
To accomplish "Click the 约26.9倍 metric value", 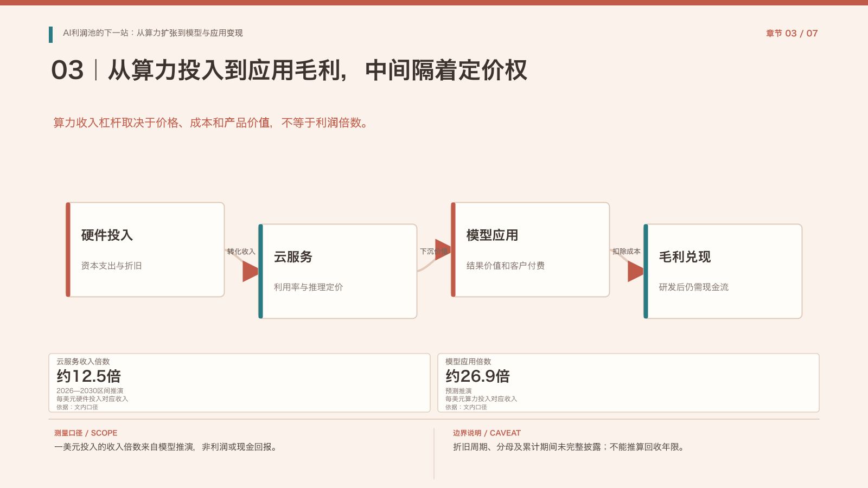I will coord(477,376).
